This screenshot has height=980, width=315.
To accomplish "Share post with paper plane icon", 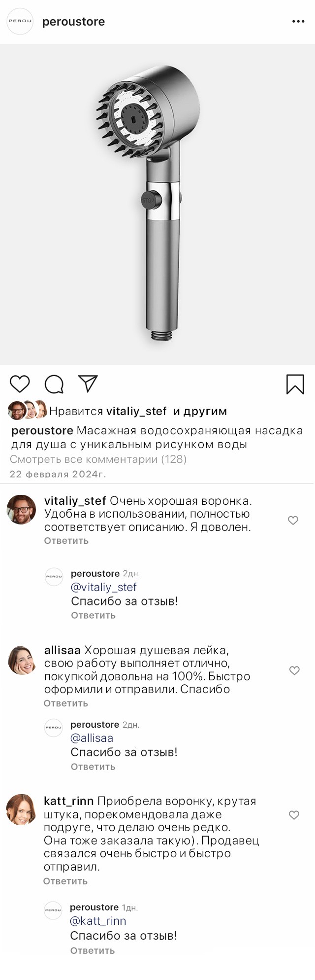I will 88,384.
